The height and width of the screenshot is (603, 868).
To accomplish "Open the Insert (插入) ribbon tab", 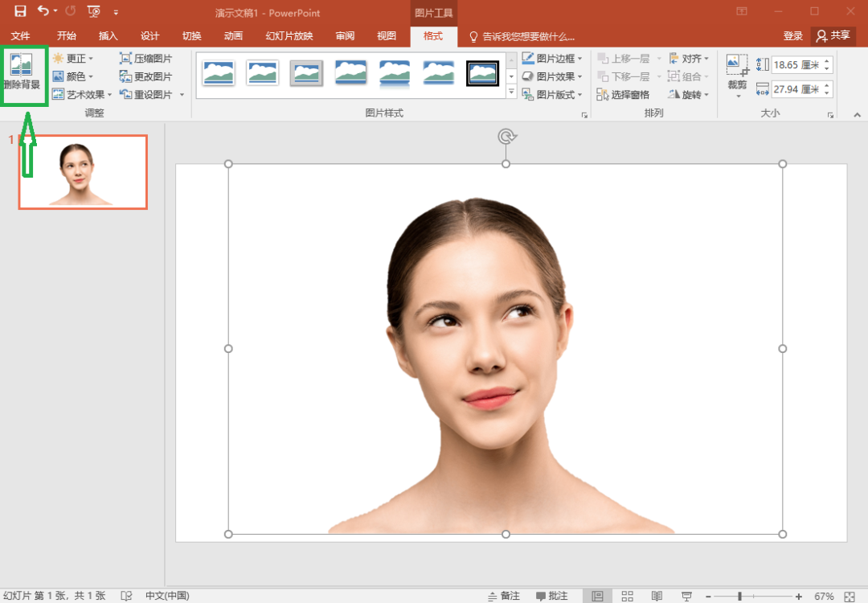I will (108, 36).
